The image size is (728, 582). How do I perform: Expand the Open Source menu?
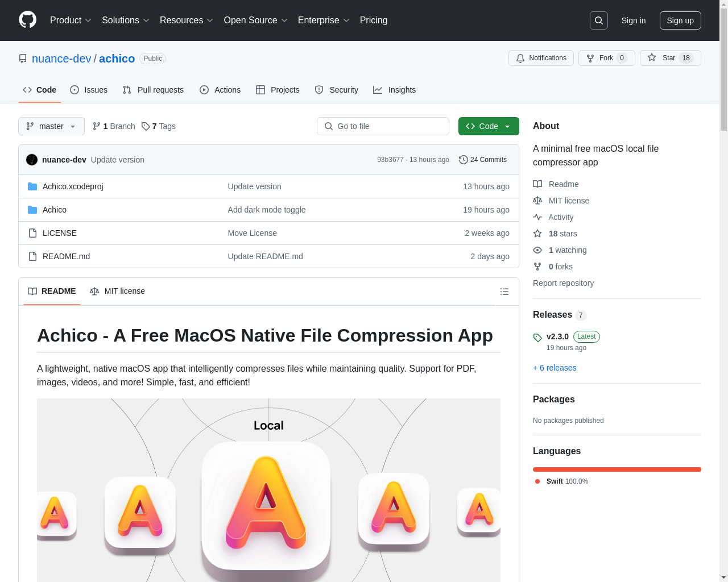256,20
